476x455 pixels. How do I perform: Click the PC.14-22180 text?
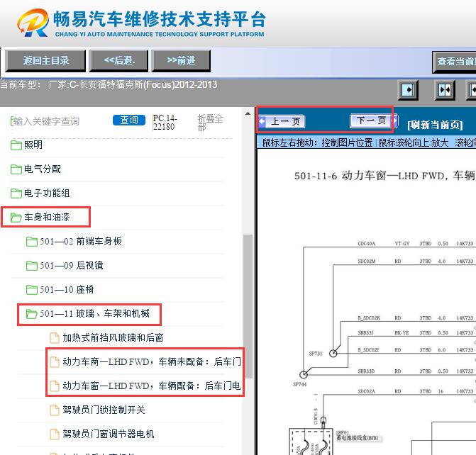click(x=165, y=122)
